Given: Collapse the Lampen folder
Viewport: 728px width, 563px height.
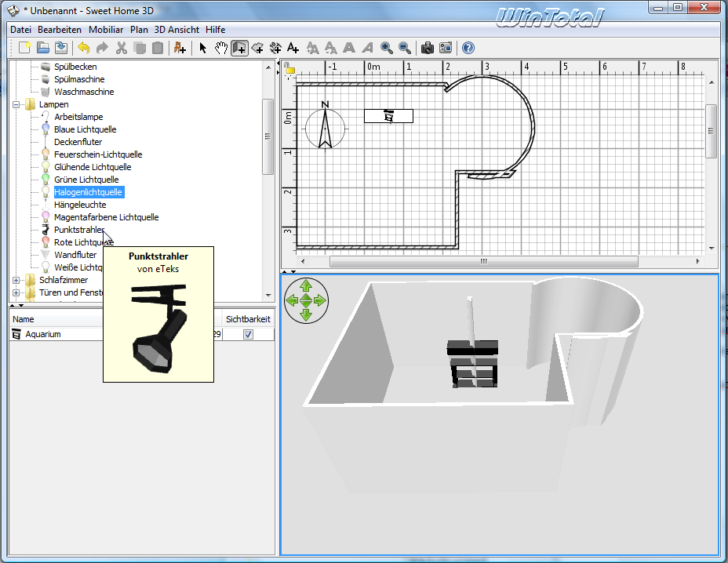Looking at the screenshot, I should pyautogui.click(x=16, y=104).
